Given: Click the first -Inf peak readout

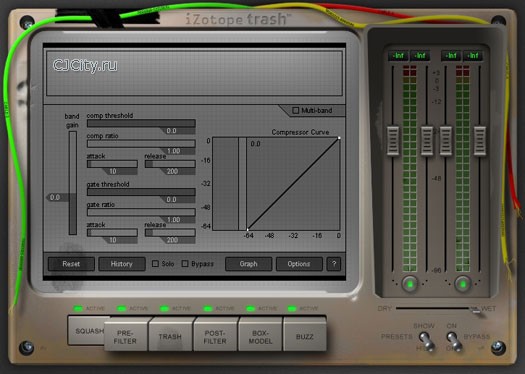Looking at the screenshot, I should 398,56.
